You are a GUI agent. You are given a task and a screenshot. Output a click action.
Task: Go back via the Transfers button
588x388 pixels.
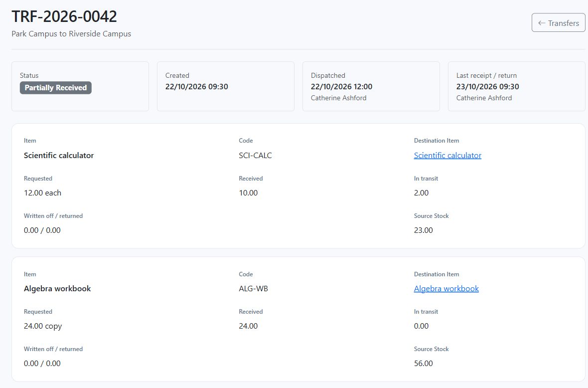point(559,23)
